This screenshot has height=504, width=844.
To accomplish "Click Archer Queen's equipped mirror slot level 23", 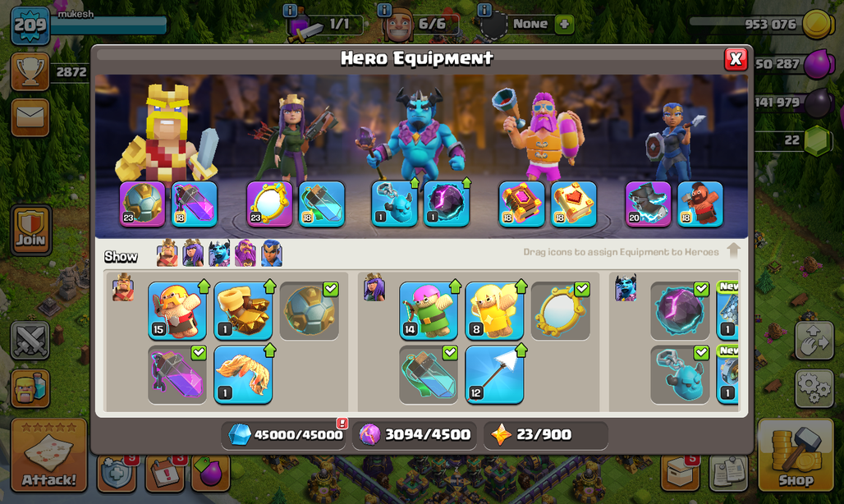I will click(269, 204).
